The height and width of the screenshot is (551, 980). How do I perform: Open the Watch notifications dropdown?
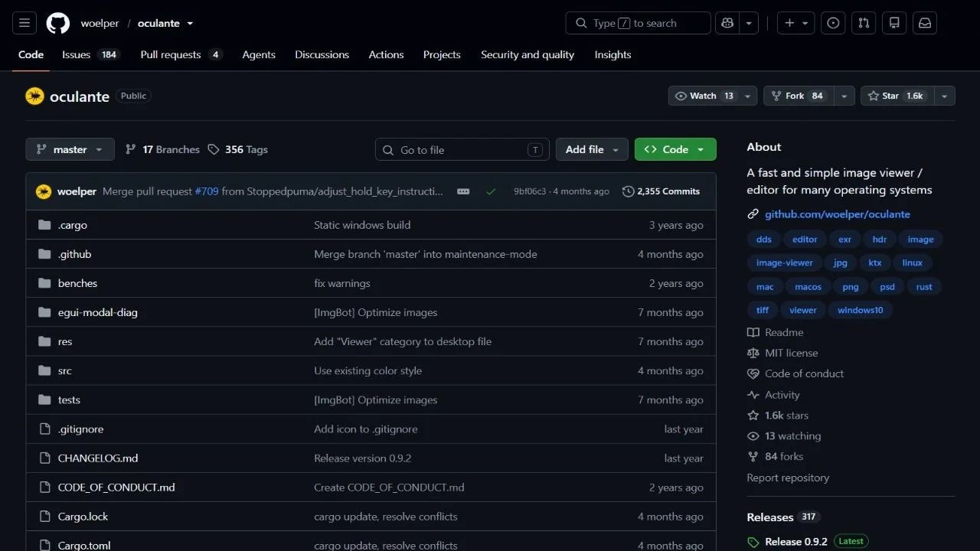click(713, 96)
